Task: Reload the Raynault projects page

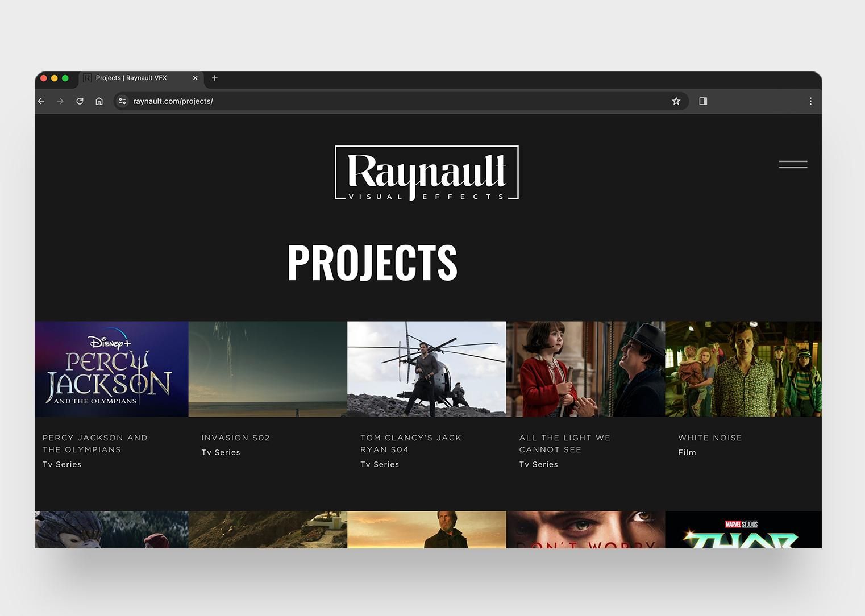Action: (x=80, y=101)
